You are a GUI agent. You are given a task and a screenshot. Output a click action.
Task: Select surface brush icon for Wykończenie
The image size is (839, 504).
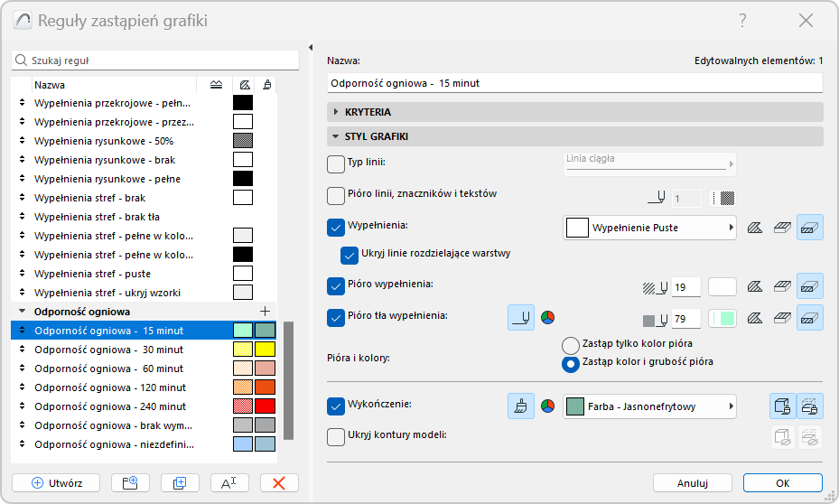pyautogui.click(x=520, y=406)
